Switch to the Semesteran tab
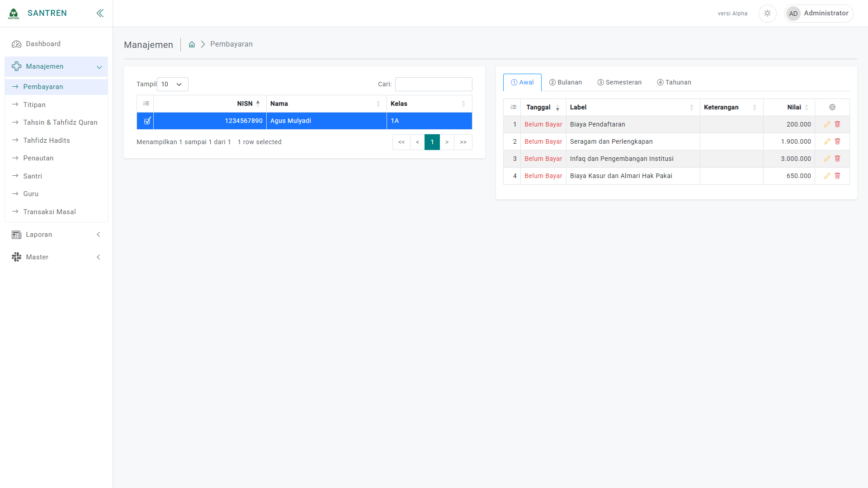Screen dimensions: 868x488 click(619, 82)
